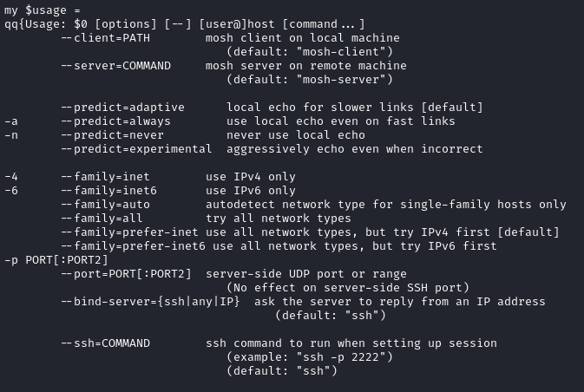Click the '(default: "mosh-client")' text

tap(310, 52)
